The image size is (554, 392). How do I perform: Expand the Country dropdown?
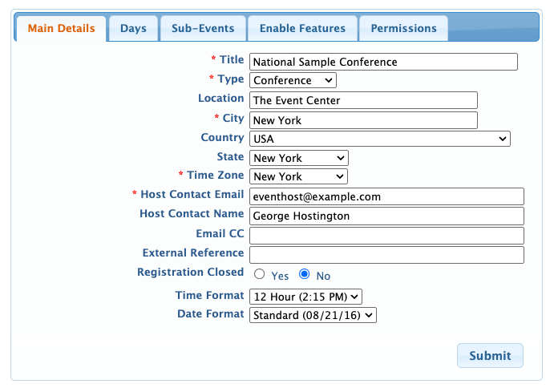coord(379,139)
